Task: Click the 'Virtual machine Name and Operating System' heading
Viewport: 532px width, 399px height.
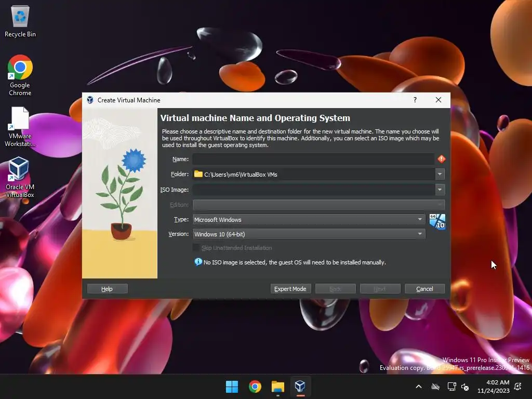Action: [x=255, y=118]
